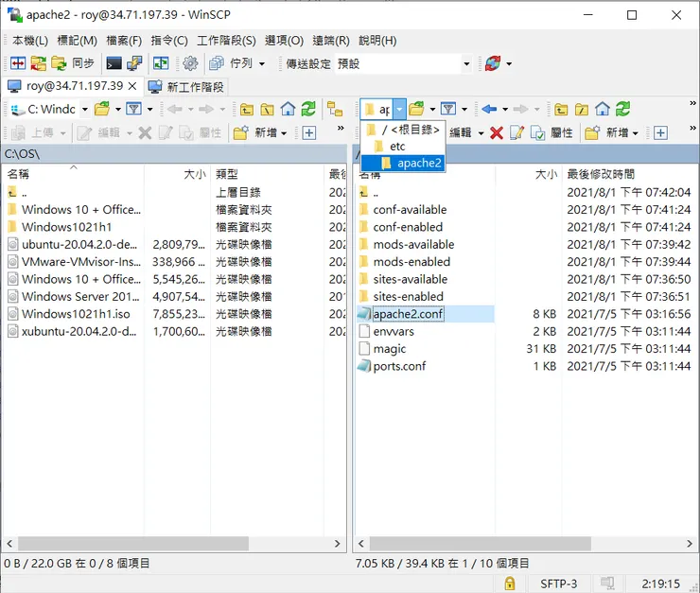Open the remote 編輯 edit dropdown arrow
The image size is (700, 593).
(481, 133)
